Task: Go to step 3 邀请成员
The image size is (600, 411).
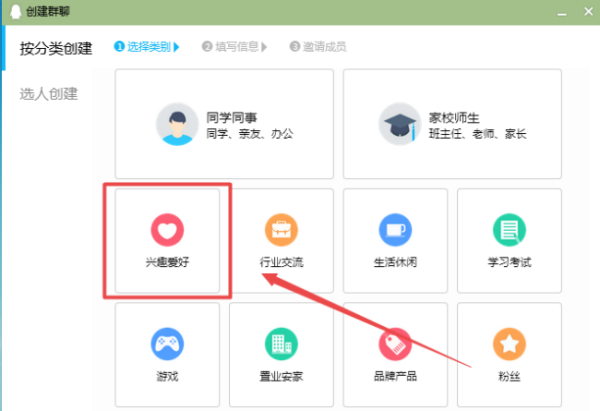Action: pos(318,47)
